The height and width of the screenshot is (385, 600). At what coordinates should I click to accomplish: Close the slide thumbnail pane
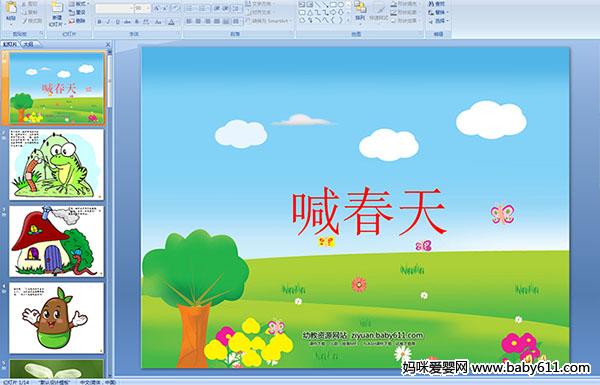pyautogui.click(x=108, y=44)
